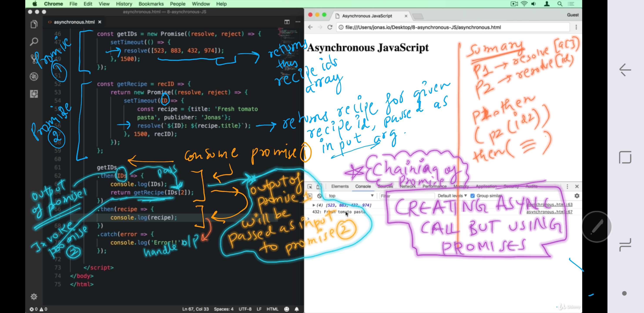
Task: Open the top context dropdown in console
Action: pyautogui.click(x=351, y=196)
